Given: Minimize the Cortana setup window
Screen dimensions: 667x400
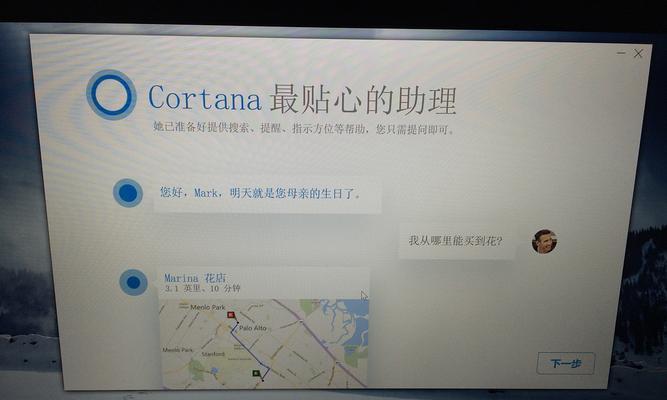Looking at the screenshot, I should point(621,53).
